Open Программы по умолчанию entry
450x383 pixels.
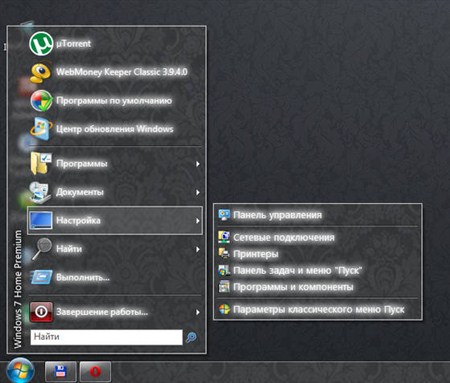click(x=115, y=100)
